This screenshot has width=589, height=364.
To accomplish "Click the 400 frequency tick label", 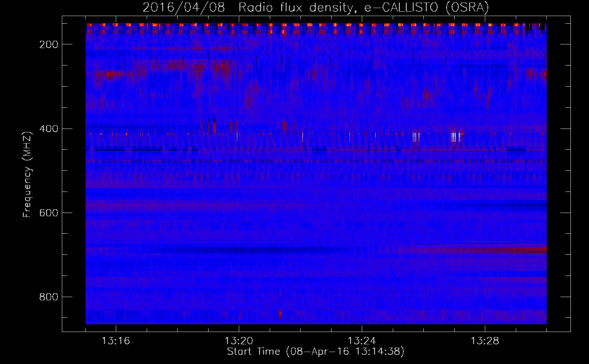I will [x=49, y=129].
